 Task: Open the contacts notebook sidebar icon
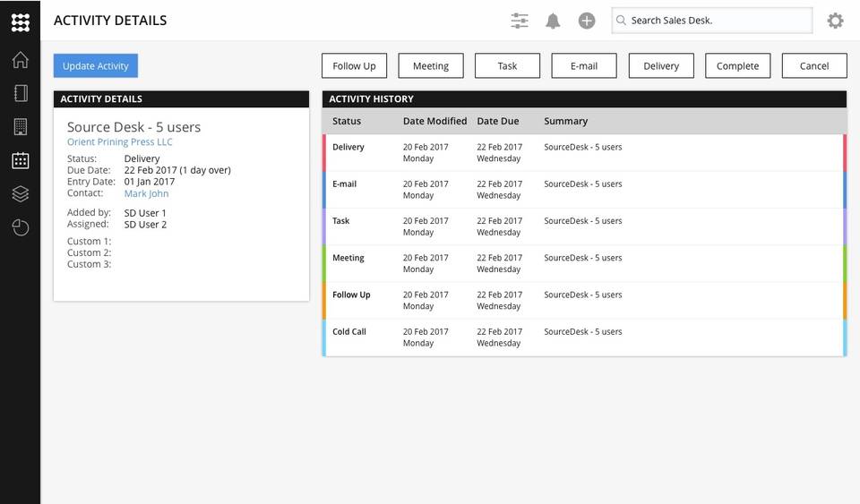point(21,93)
